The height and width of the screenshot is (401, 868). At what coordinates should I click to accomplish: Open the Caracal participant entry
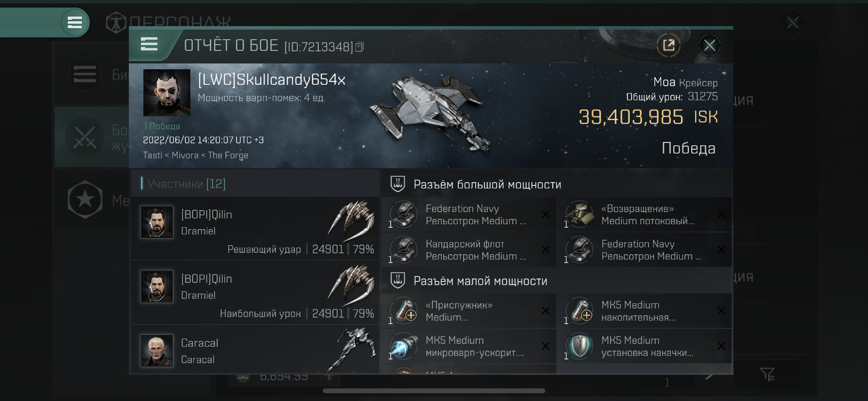point(255,349)
